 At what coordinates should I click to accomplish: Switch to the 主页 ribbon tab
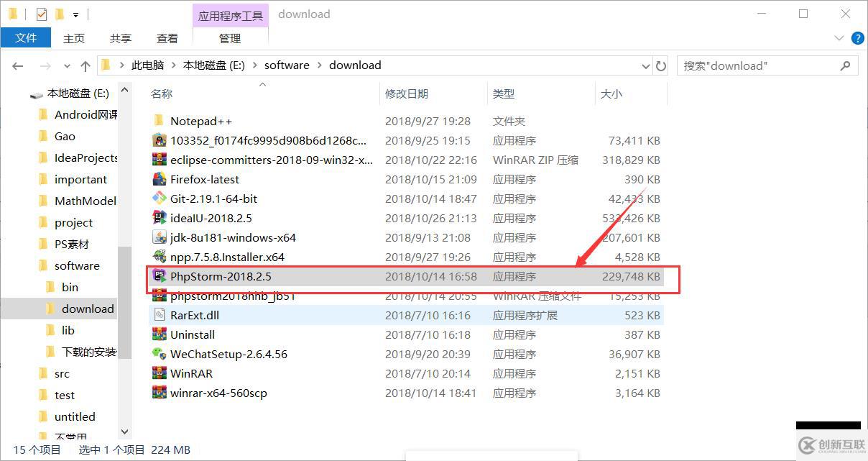(74, 38)
